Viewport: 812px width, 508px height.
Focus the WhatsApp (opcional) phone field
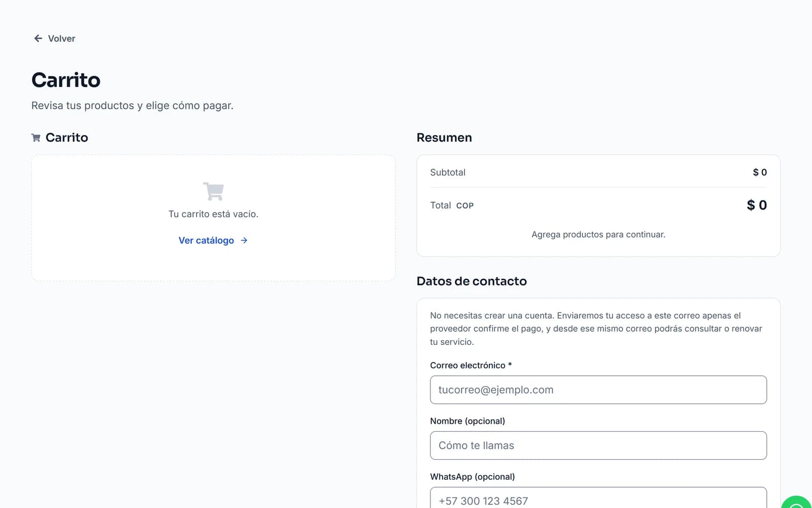pyautogui.click(x=598, y=498)
